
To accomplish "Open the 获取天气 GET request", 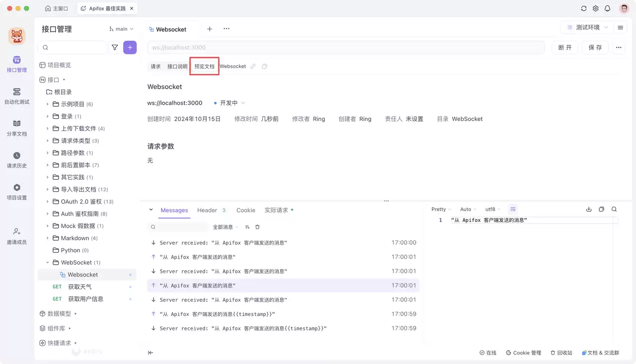I will [87, 287].
